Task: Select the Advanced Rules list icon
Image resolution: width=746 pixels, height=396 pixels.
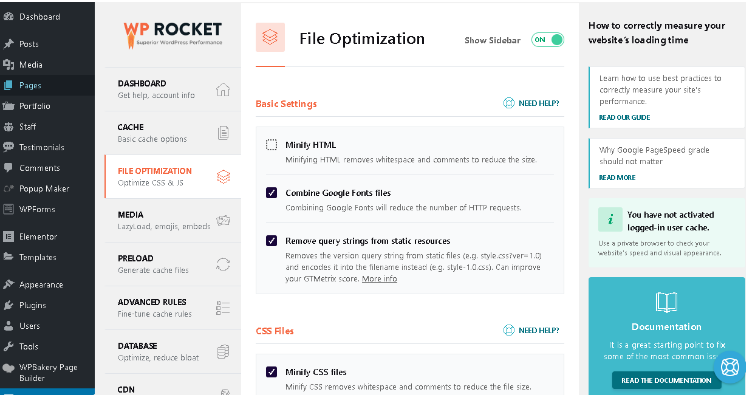Action: pos(223,308)
